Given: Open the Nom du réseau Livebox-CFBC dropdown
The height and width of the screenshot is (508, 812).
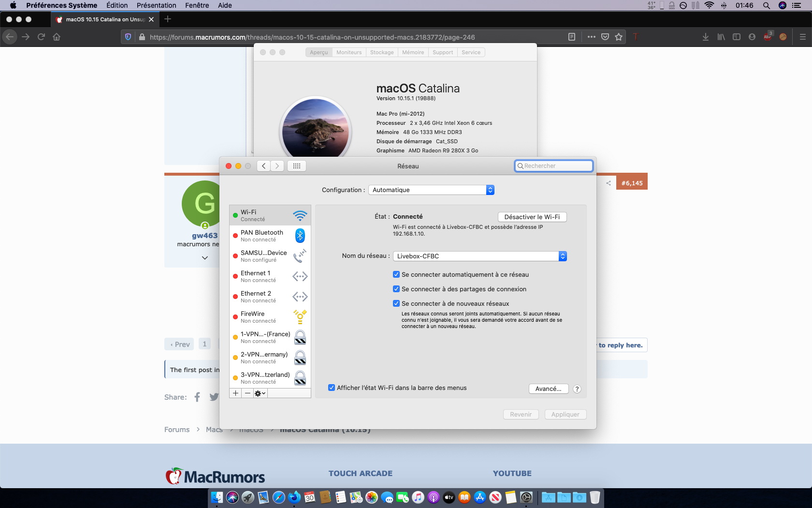Looking at the screenshot, I should coord(480,256).
